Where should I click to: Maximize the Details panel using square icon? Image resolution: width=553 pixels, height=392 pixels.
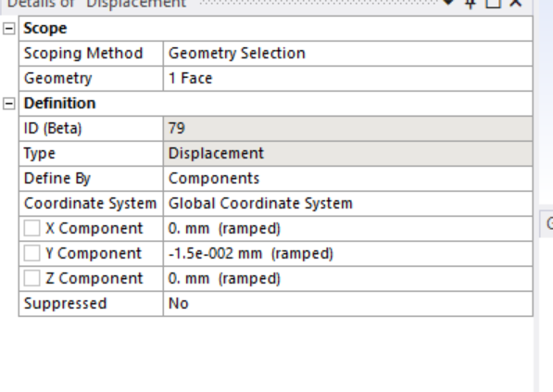(493, 3)
